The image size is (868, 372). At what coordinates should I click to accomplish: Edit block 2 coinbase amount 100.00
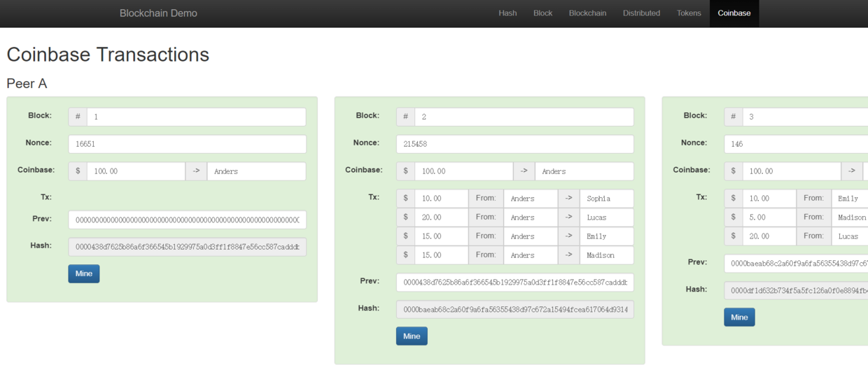(x=463, y=171)
